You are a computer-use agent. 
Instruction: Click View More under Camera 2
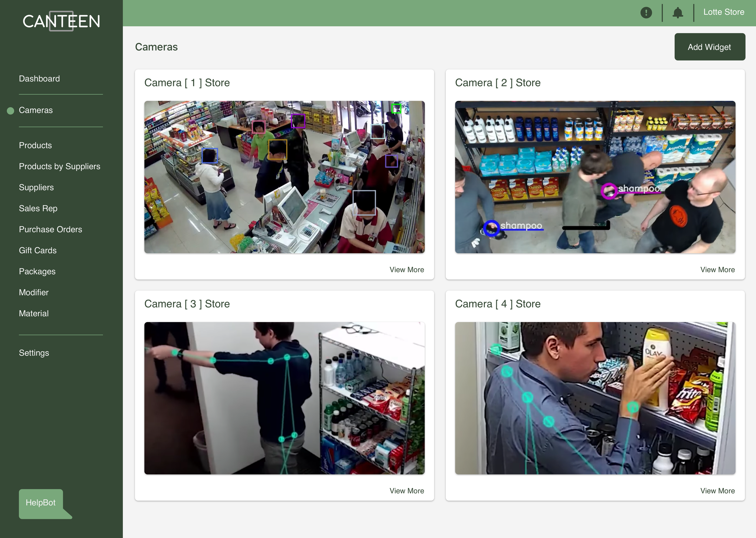click(717, 270)
